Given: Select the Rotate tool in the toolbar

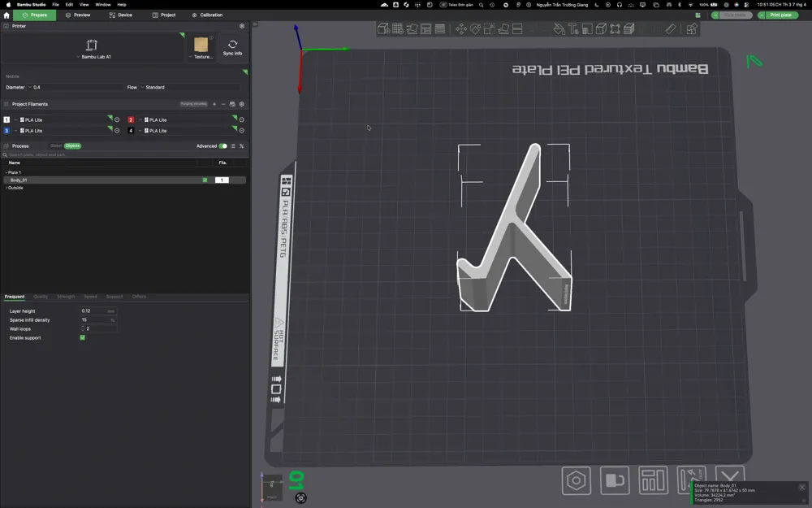Looking at the screenshot, I should pyautogui.click(x=475, y=28).
